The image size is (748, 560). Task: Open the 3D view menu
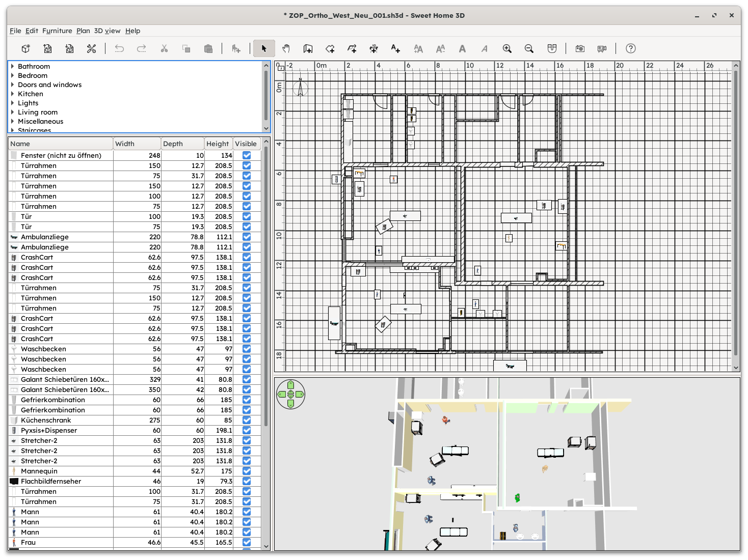click(x=107, y=31)
